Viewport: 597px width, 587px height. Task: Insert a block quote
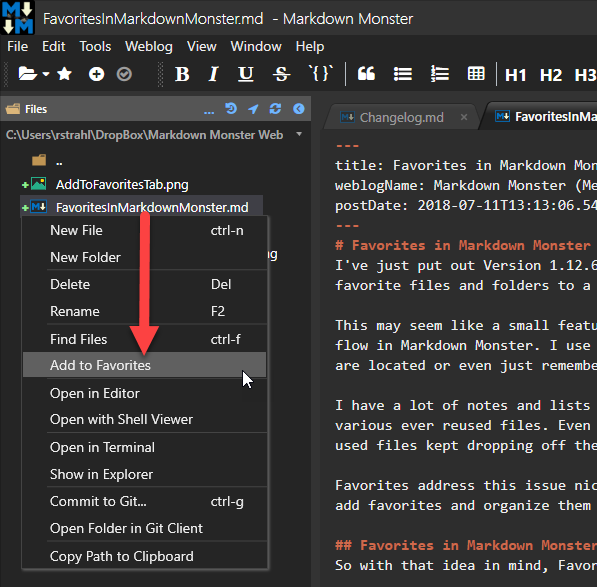pyautogui.click(x=366, y=73)
